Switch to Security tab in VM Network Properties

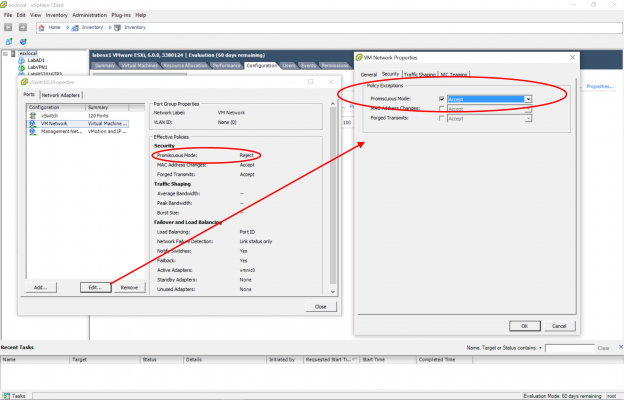(390, 74)
